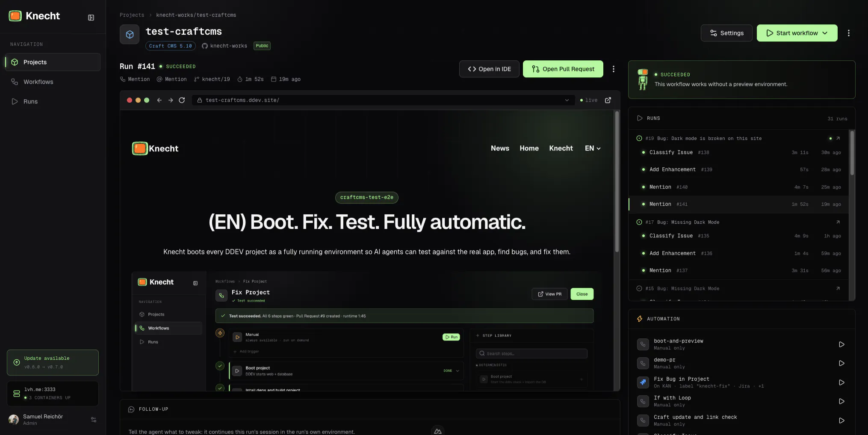
Task: Click the preview scrollbar
Action: pos(617,182)
